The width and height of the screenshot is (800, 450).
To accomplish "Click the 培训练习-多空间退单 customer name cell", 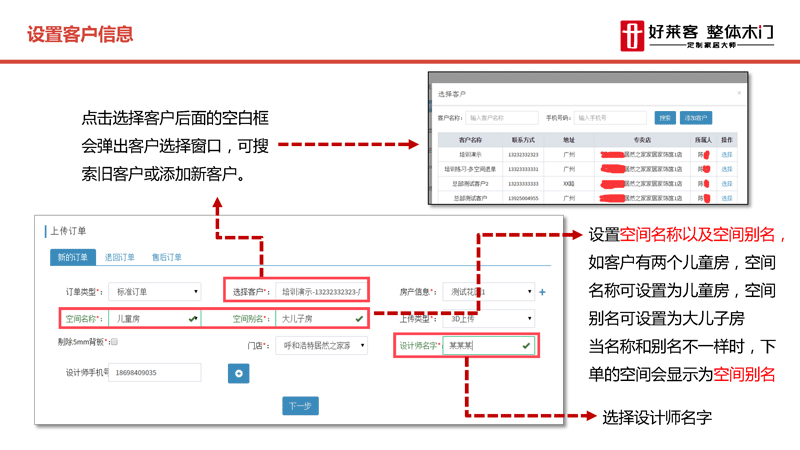I will (470, 169).
